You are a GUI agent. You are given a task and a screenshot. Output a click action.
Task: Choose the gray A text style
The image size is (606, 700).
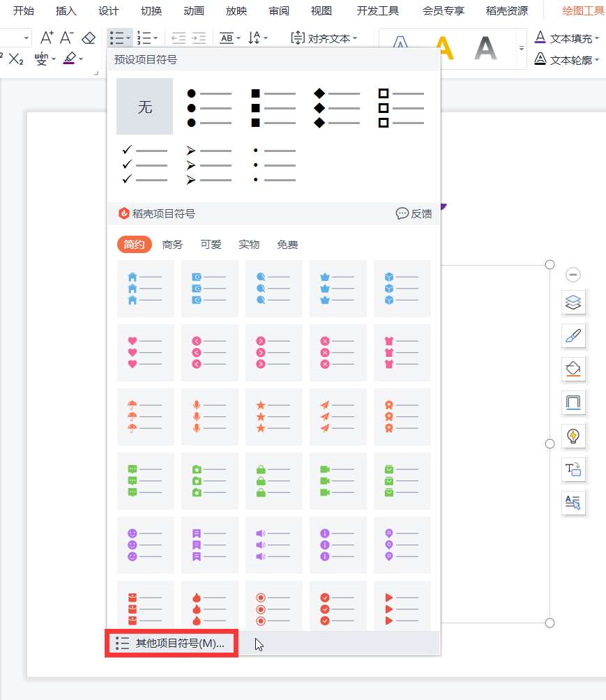485,48
